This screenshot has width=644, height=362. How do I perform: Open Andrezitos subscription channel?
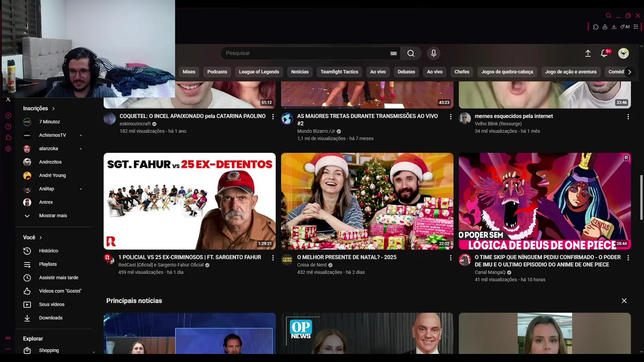53,162
